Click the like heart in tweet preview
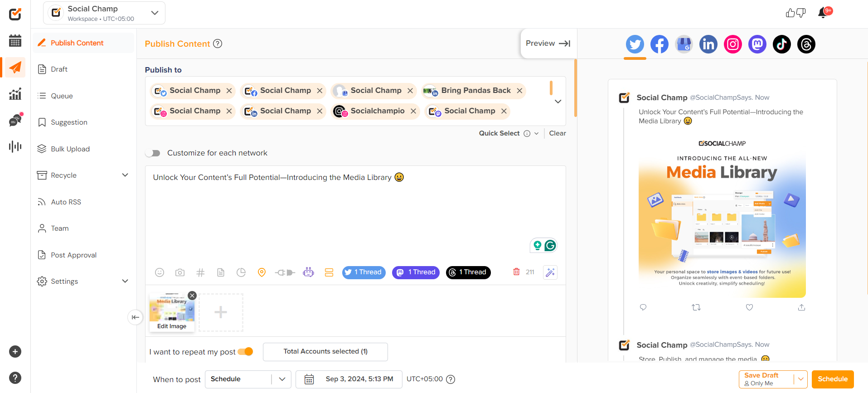The image size is (868, 393). tap(749, 307)
